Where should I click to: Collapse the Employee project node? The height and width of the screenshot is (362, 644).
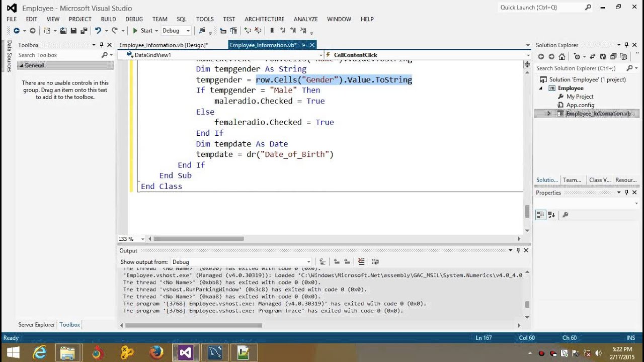pyautogui.click(x=541, y=88)
